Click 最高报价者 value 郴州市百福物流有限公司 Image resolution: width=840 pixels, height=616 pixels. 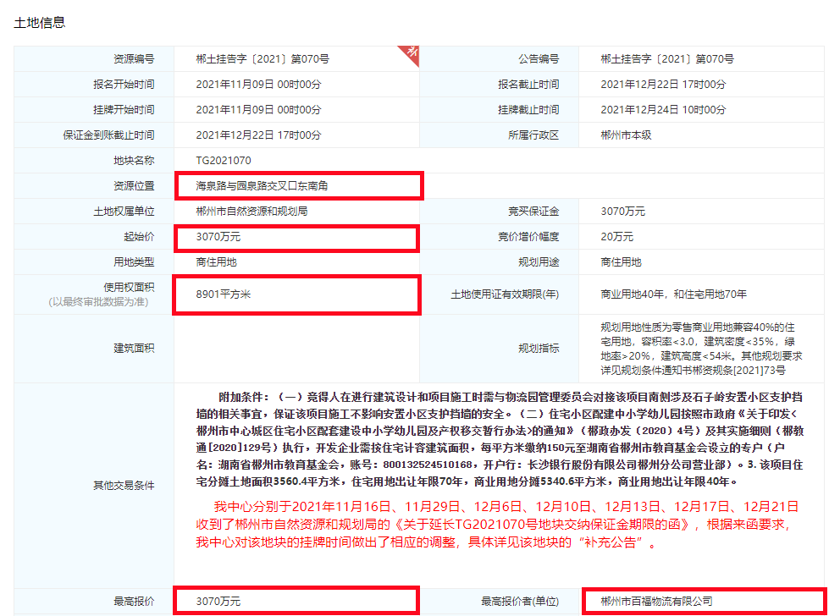657,602
